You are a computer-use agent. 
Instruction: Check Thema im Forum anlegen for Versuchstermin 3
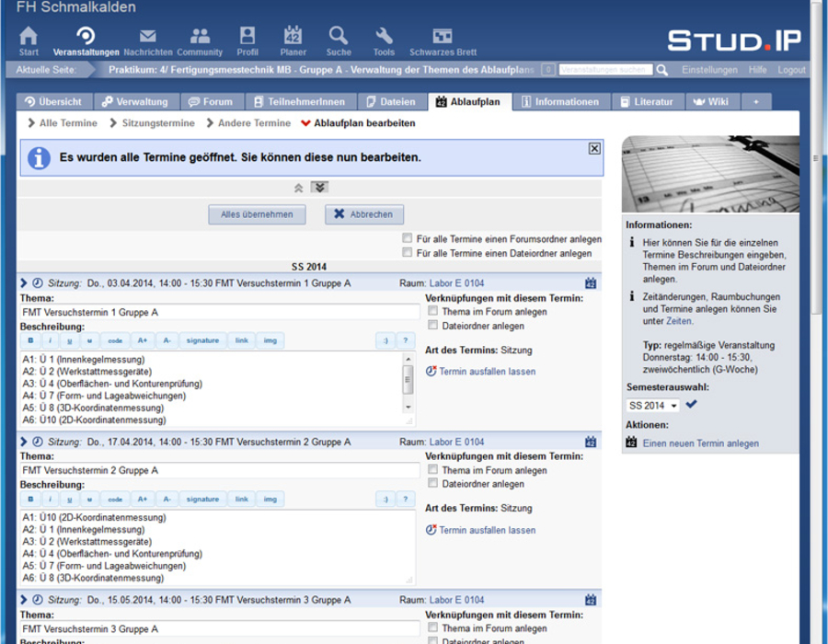[x=433, y=627]
